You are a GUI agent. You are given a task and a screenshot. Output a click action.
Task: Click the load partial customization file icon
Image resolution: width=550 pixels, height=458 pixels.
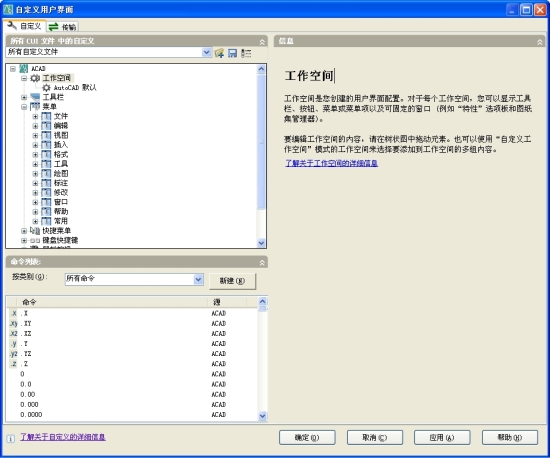219,53
